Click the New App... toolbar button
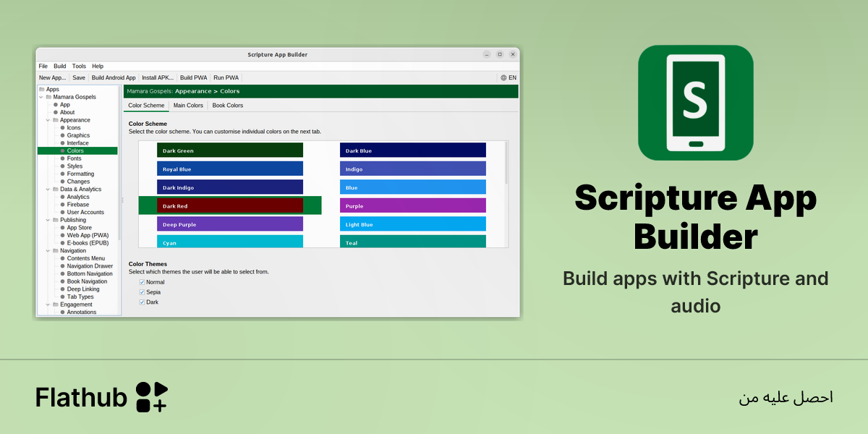The height and width of the screenshot is (434, 868). (x=52, y=77)
